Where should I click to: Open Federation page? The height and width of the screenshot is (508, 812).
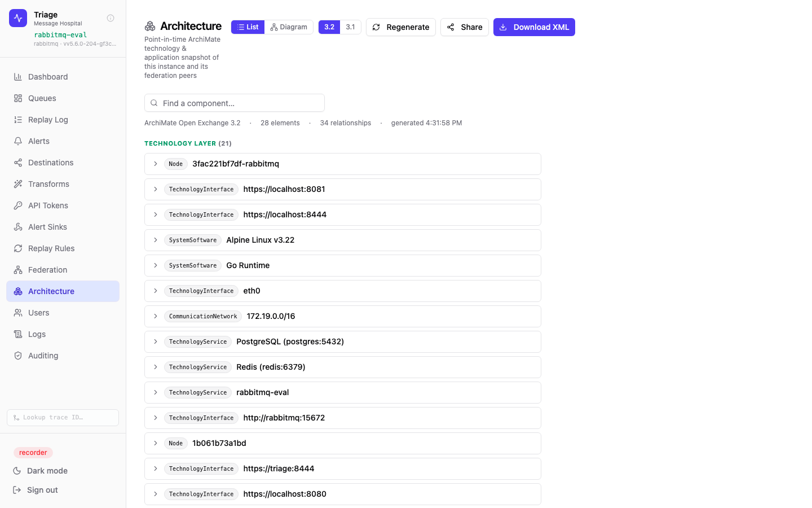(63, 270)
